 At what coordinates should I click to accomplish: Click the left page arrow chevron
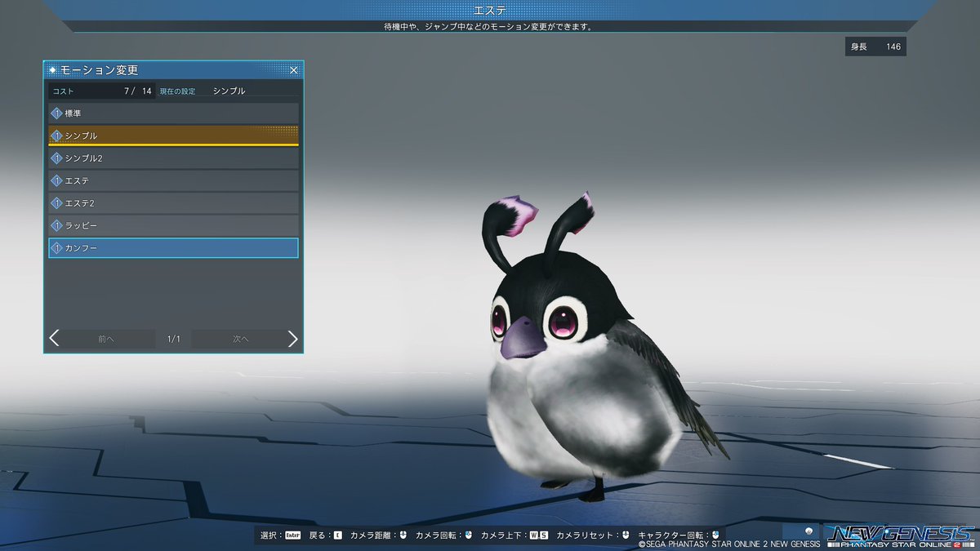coord(54,338)
